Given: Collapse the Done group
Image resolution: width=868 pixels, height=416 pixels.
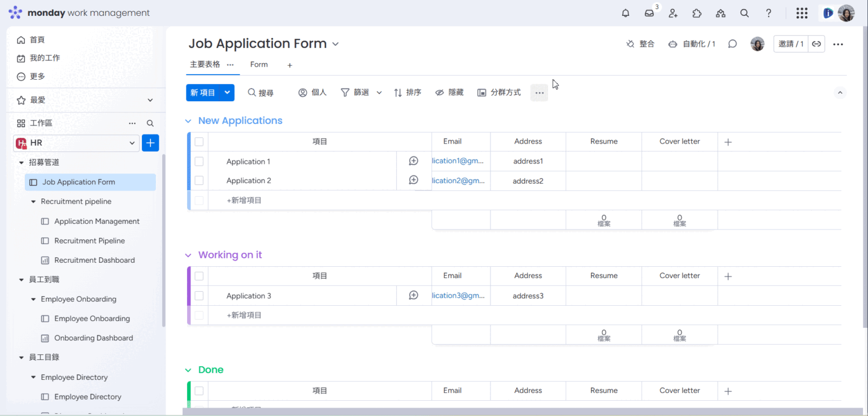Looking at the screenshot, I should pos(188,370).
